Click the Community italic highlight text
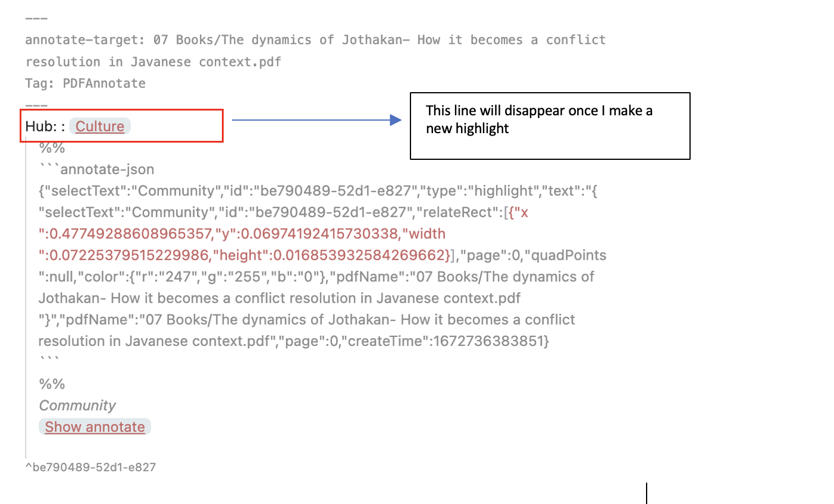The image size is (834, 504). point(77,405)
